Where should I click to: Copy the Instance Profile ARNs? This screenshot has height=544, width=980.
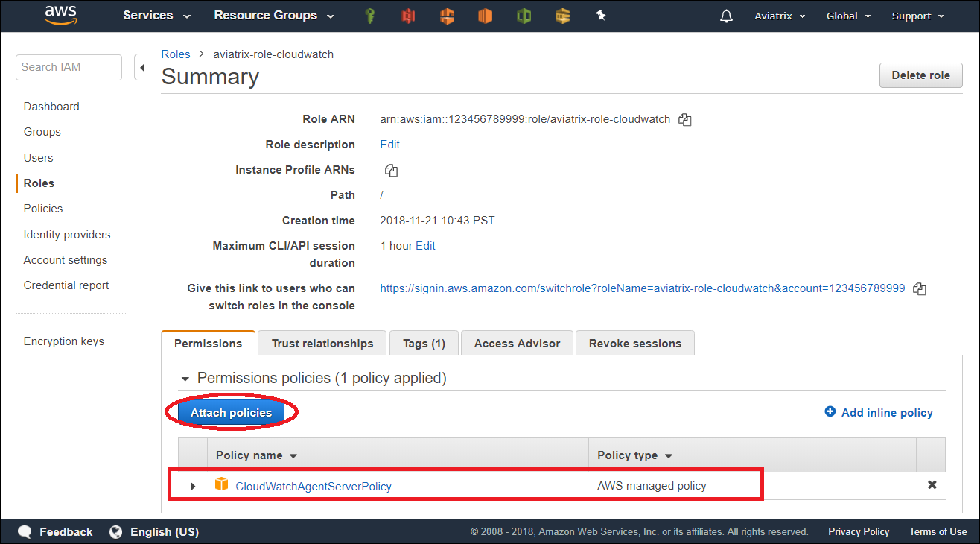(x=391, y=170)
